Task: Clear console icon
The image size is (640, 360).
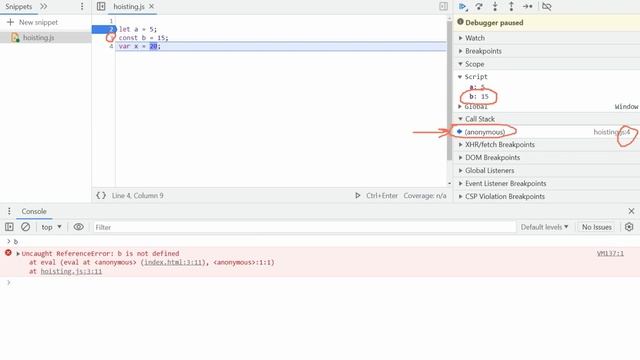Action: pos(25,227)
